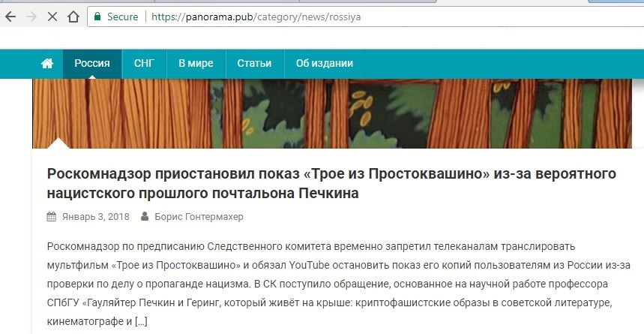
Task: Click the […] read-more ellipsis
Action: pos(141,321)
